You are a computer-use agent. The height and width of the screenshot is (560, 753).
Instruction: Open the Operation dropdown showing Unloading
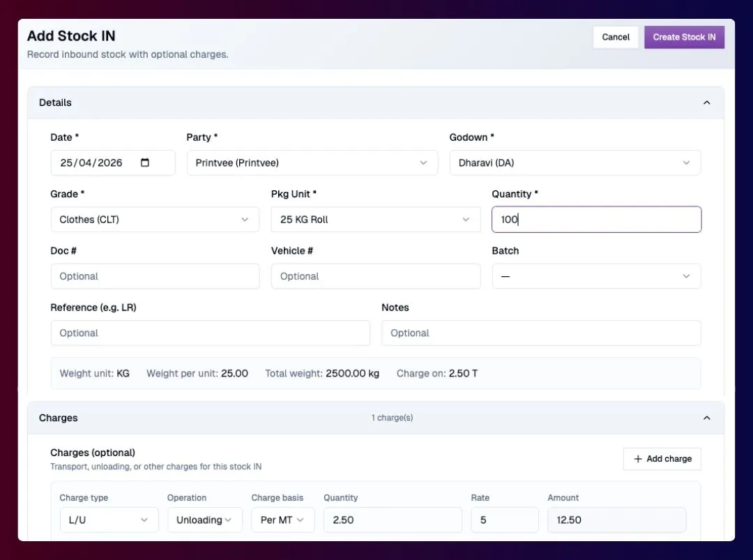coord(204,520)
